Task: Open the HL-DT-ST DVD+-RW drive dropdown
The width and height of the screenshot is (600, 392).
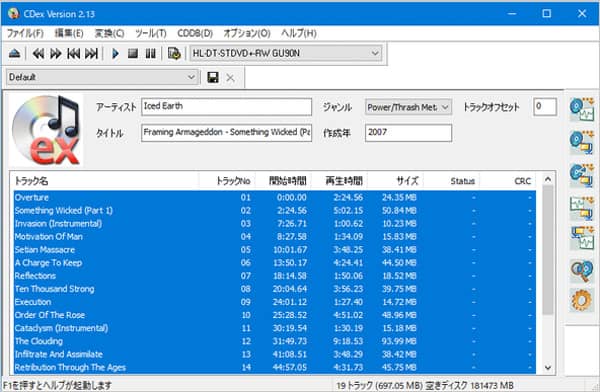Action: [286, 53]
